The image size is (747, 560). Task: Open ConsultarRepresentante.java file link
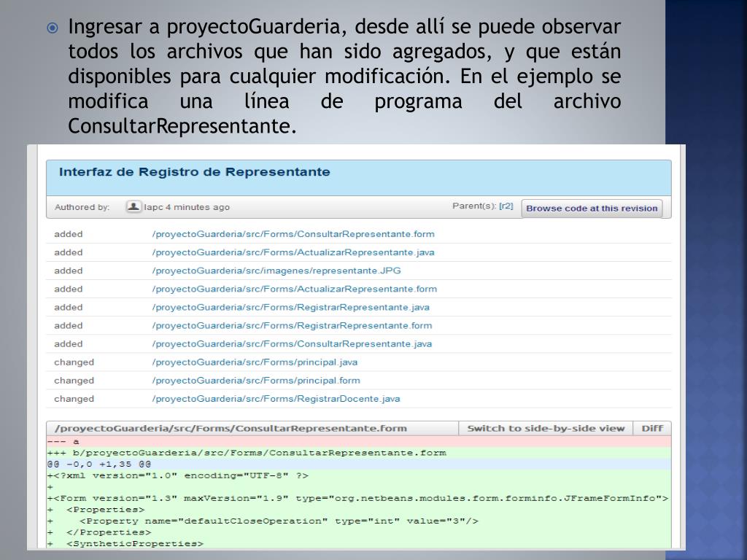[292, 344]
